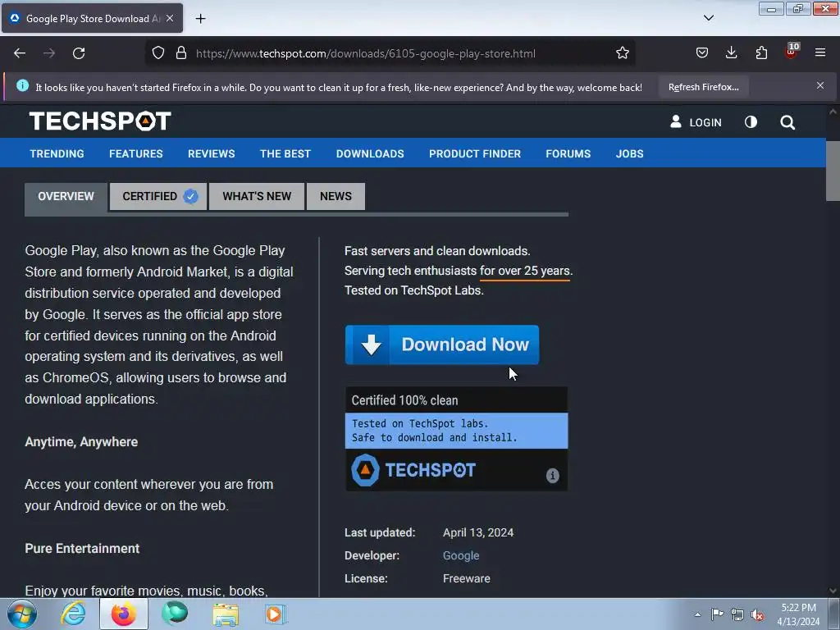Open the FORUMS nav item
This screenshot has width=840, height=630.
568,153
